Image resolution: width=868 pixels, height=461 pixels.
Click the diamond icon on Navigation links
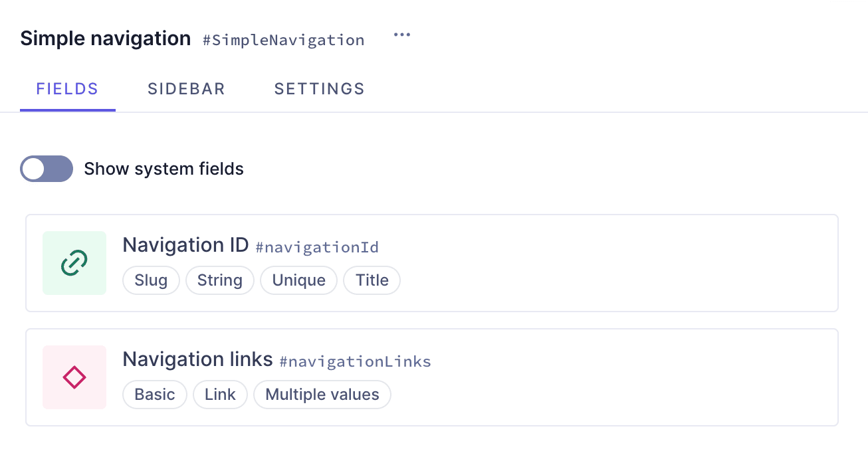[x=74, y=377]
